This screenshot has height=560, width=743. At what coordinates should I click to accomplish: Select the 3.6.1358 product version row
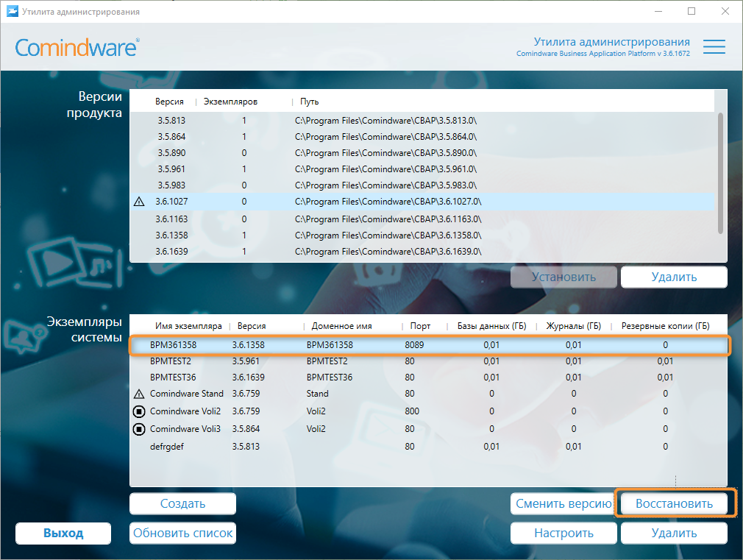pos(422,235)
